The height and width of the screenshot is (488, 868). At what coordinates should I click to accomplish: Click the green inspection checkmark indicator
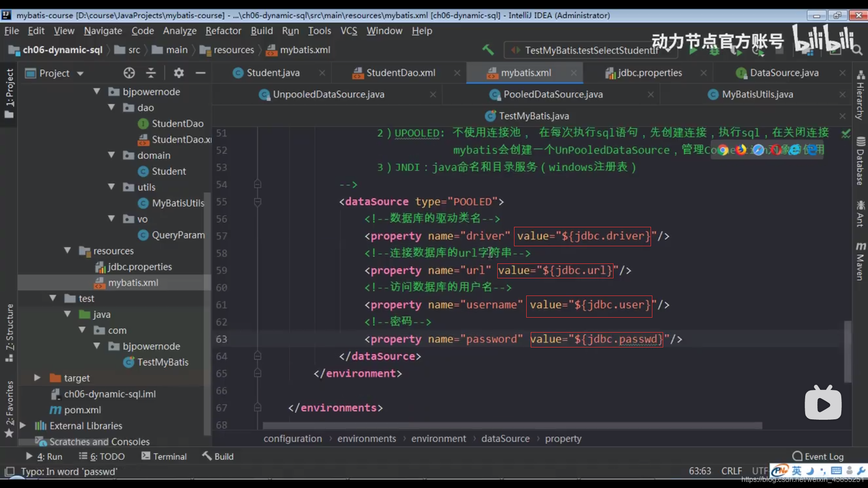846,133
